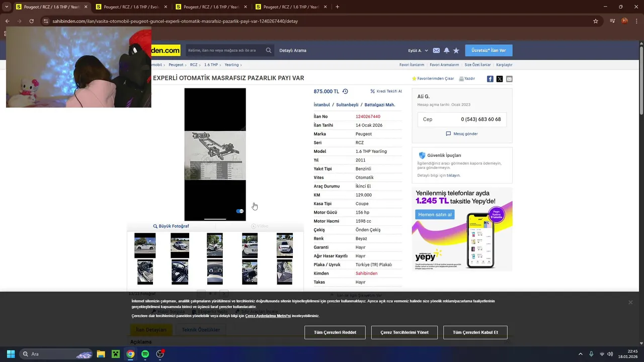The height and width of the screenshot is (362, 644).
Task: Click Windows taskbar search box Ara
Action: point(56,354)
